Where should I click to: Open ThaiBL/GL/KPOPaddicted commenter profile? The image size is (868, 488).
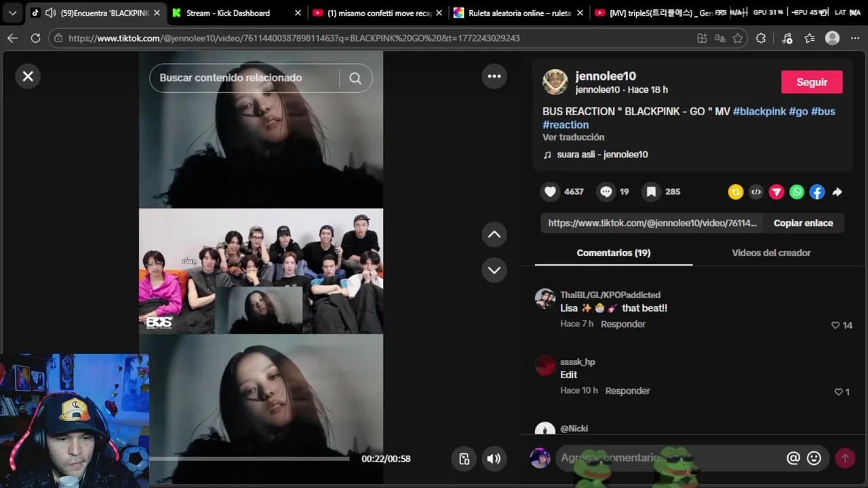tap(610, 295)
